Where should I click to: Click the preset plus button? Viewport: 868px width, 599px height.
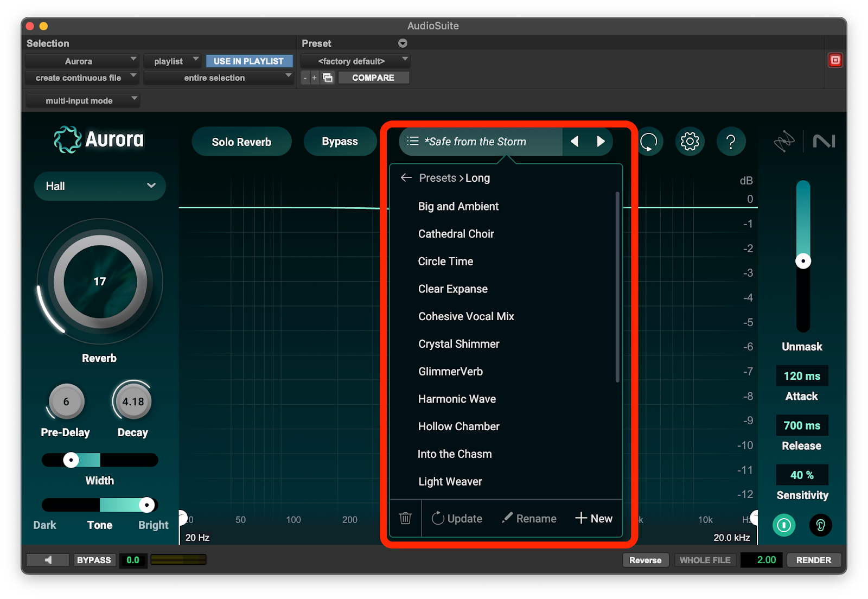click(x=314, y=78)
